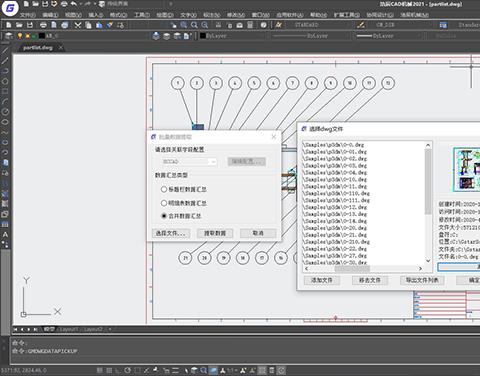Viewport: 480px width, 376px height.
Task: Click the Paste clipboard icon
Action: click(99, 25)
